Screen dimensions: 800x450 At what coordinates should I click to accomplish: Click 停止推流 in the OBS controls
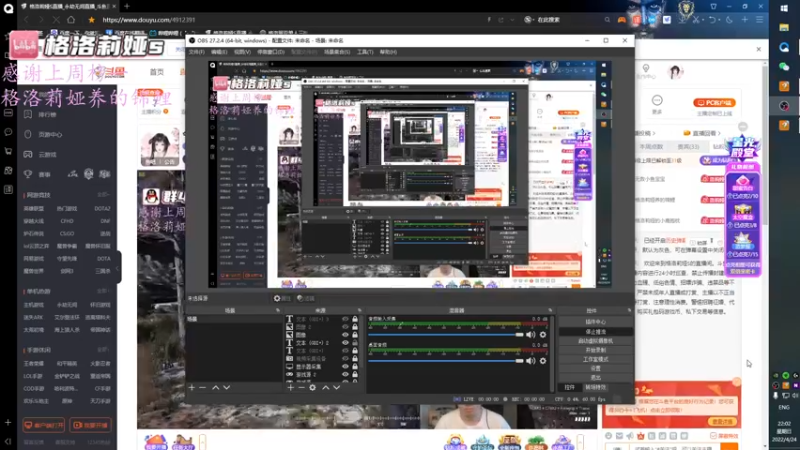(x=595, y=332)
